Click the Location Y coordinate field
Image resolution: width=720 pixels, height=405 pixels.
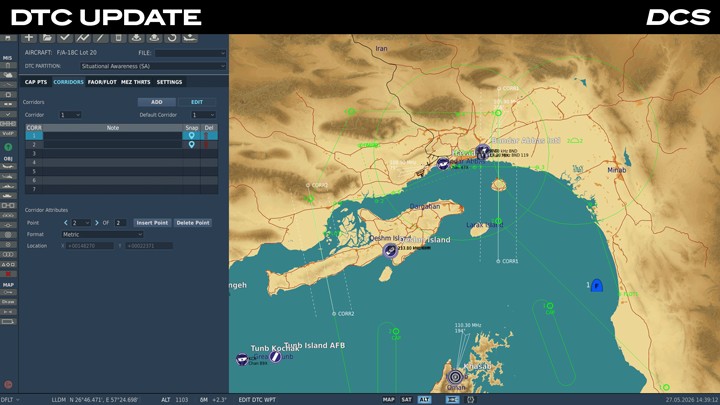tap(149, 246)
